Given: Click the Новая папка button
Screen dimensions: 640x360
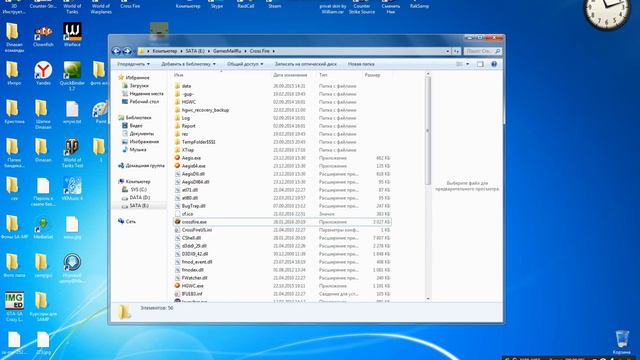Looking at the screenshot, I should [361, 64].
